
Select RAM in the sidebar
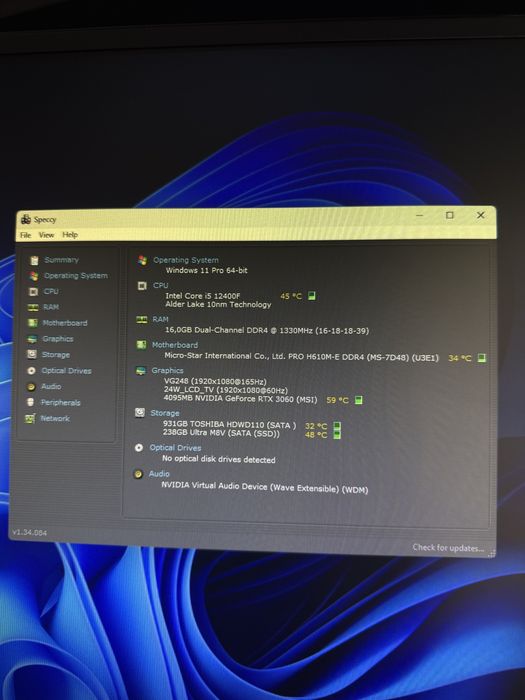pyautogui.click(x=51, y=307)
